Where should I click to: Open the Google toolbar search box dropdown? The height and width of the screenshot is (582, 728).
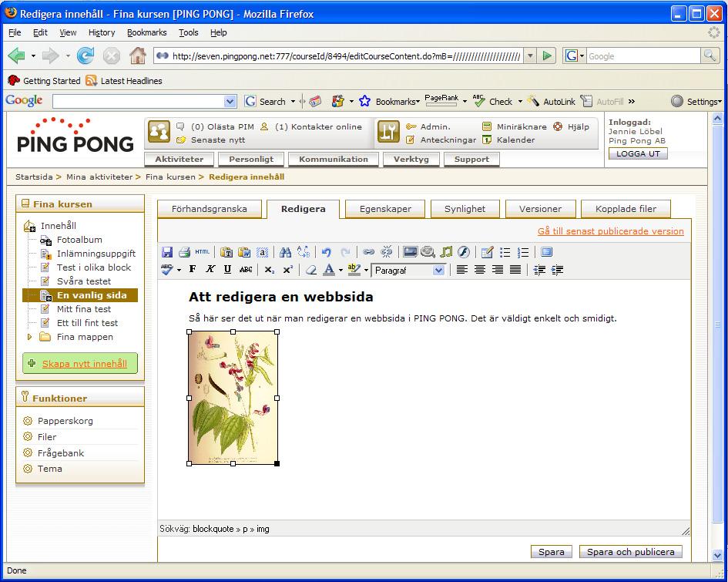coord(230,101)
